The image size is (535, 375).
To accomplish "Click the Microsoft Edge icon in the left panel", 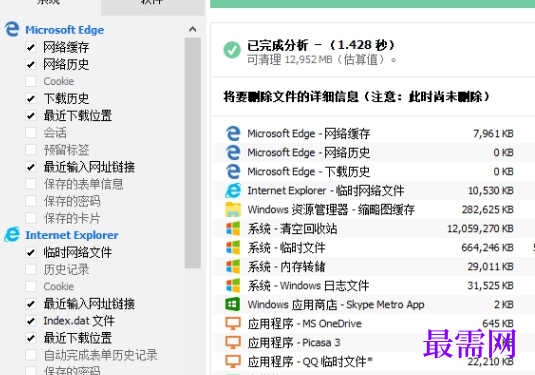I will pos(12,29).
